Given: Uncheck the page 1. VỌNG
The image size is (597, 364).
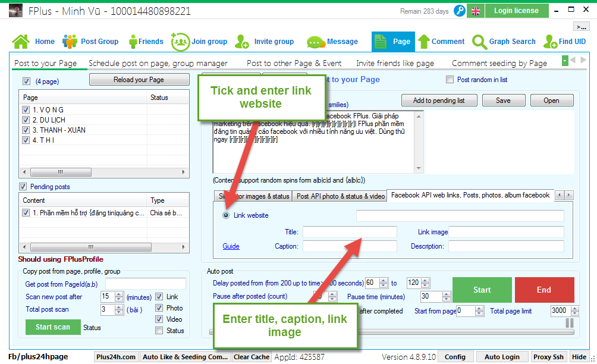Looking at the screenshot, I should click(x=26, y=110).
